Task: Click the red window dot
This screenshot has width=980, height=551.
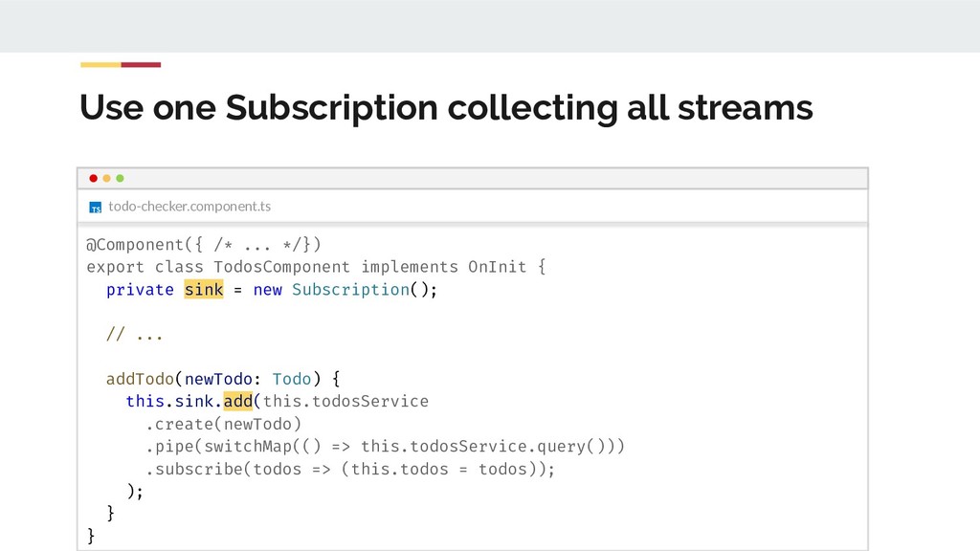Action: pyautogui.click(x=93, y=178)
